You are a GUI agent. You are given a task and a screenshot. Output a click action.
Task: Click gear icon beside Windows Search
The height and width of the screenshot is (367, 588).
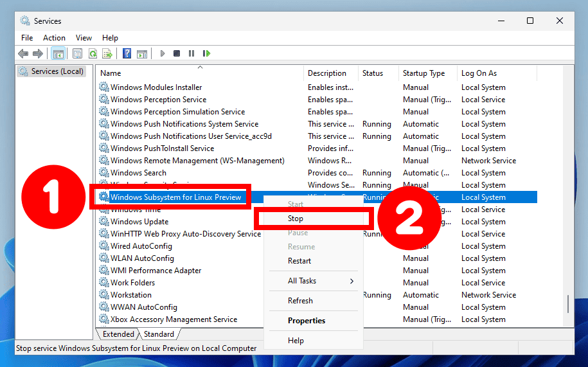[x=104, y=172]
